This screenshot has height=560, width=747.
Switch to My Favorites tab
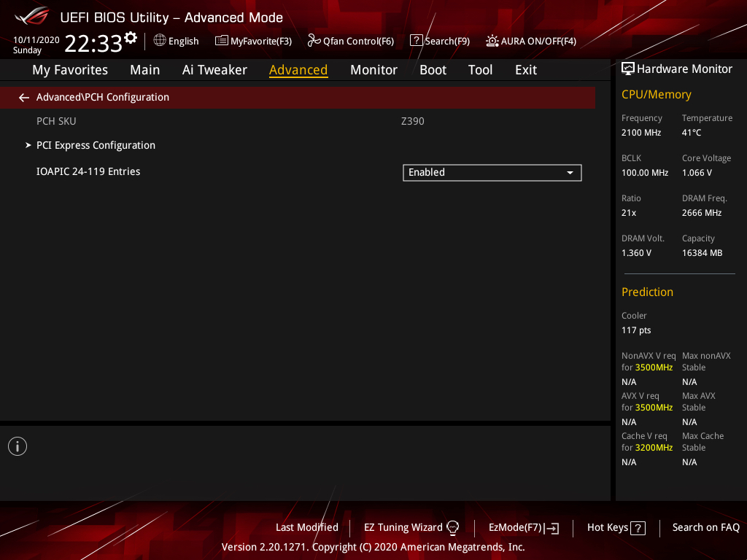(70, 70)
